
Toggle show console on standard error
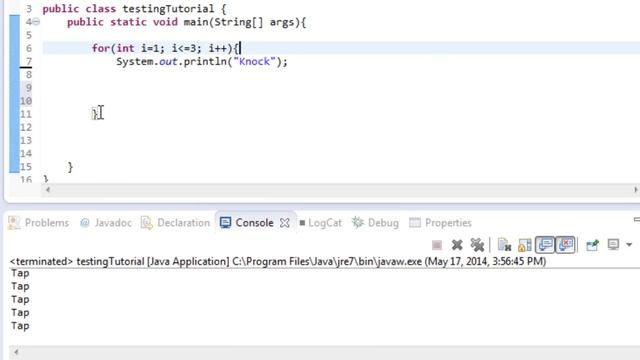click(x=565, y=245)
